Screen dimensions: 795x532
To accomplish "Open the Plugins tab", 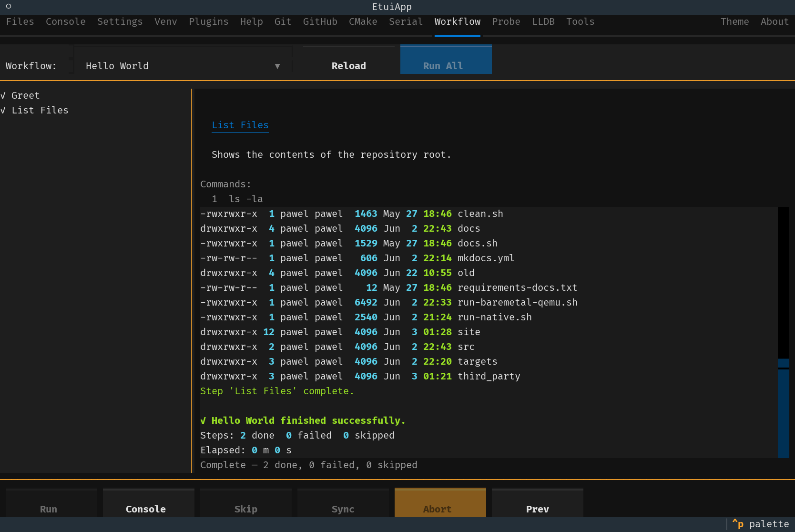I will 209,21.
